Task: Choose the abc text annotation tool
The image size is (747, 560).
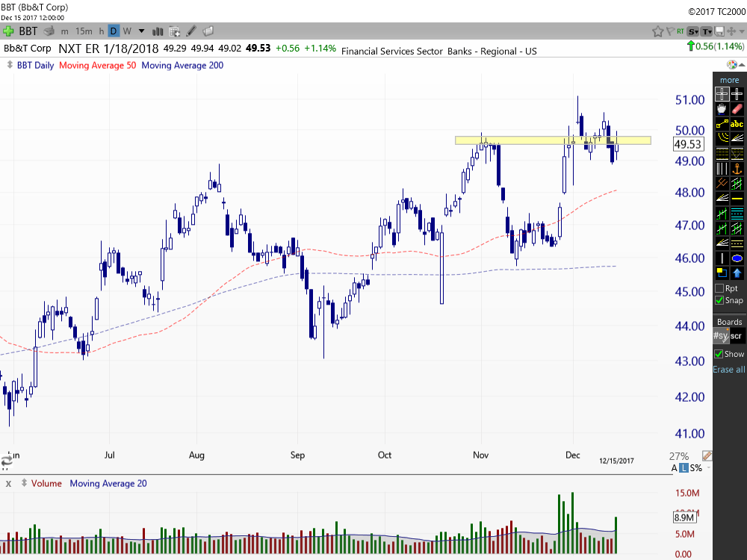Action: 737,124
